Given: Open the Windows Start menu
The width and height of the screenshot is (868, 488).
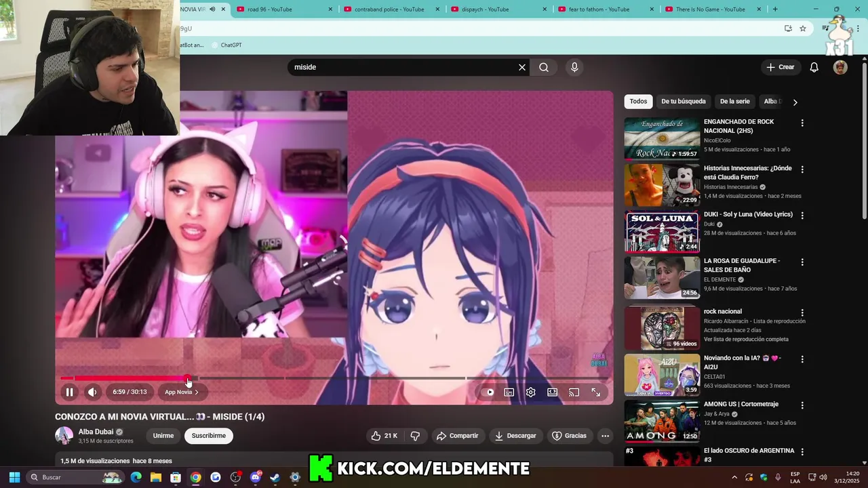Looking at the screenshot, I should [14, 477].
